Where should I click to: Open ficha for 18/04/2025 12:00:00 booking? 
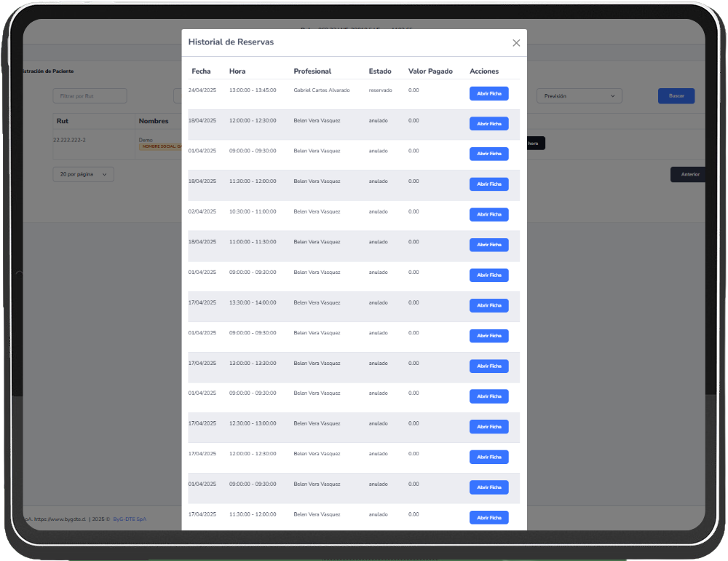(x=488, y=124)
